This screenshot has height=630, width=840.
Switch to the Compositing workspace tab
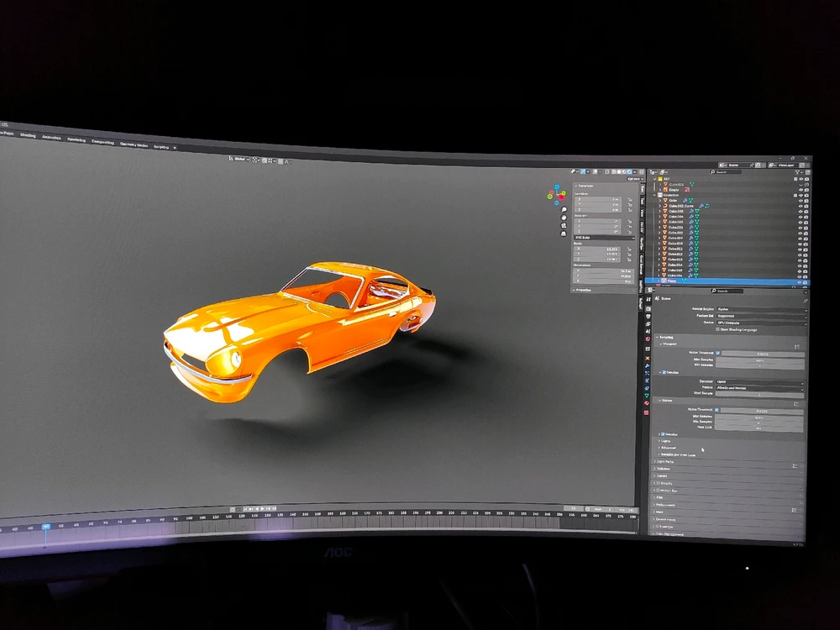(102, 142)
